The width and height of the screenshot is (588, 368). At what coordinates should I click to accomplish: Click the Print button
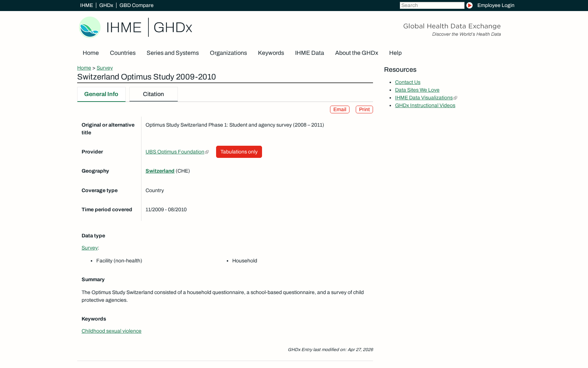[x=364, y=110]
